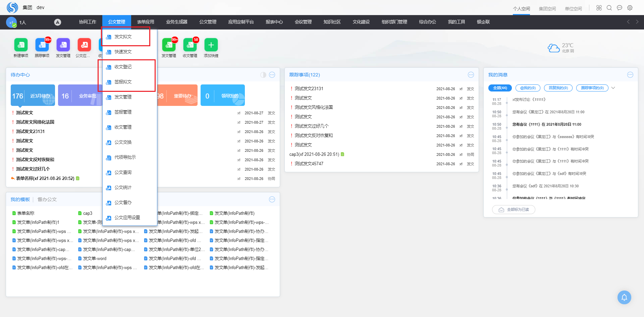Open 跟踪事项 shortcut with 99+ badge
The image size is (644, 317).
(42, 45)
